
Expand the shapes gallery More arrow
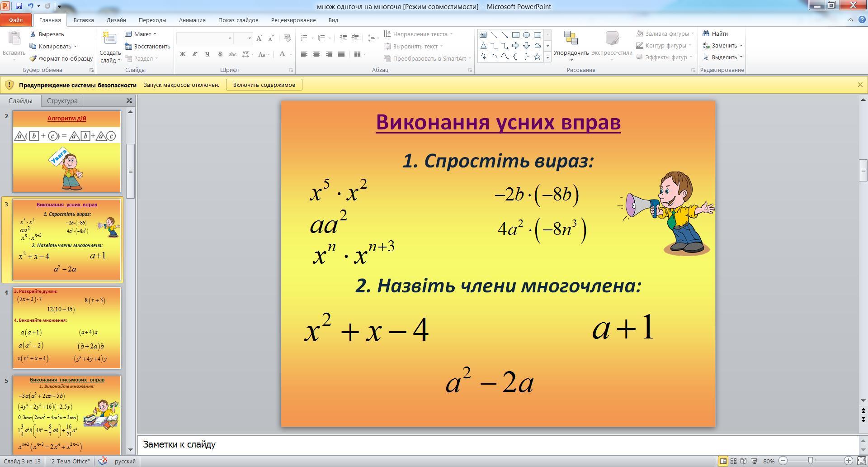coord(547,57)
